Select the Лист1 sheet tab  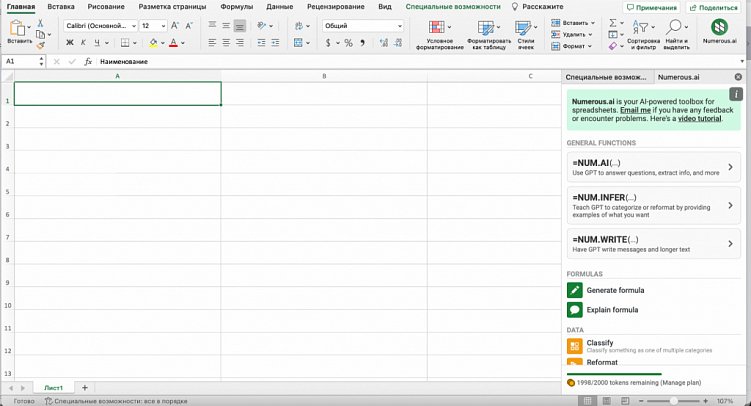pos(54,388)
